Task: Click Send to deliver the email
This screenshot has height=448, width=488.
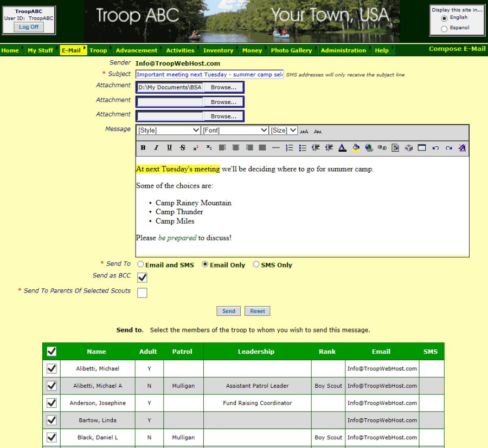Action: [x=229, y=311]
